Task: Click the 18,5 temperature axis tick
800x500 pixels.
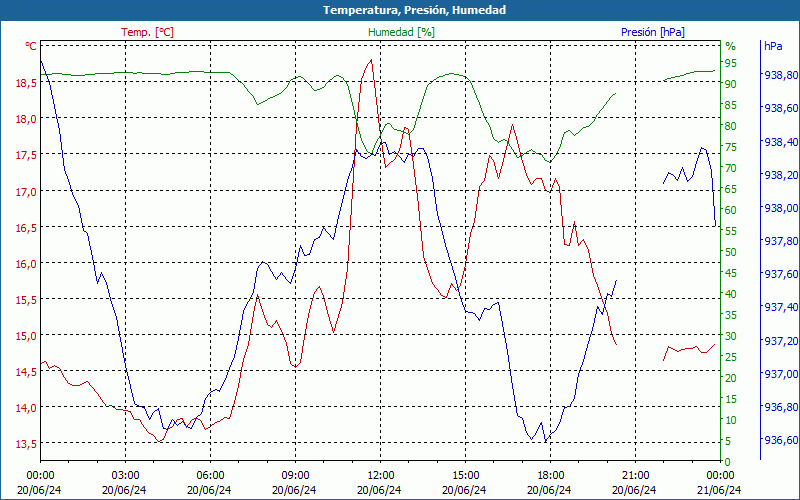Action: pos(28,83)
